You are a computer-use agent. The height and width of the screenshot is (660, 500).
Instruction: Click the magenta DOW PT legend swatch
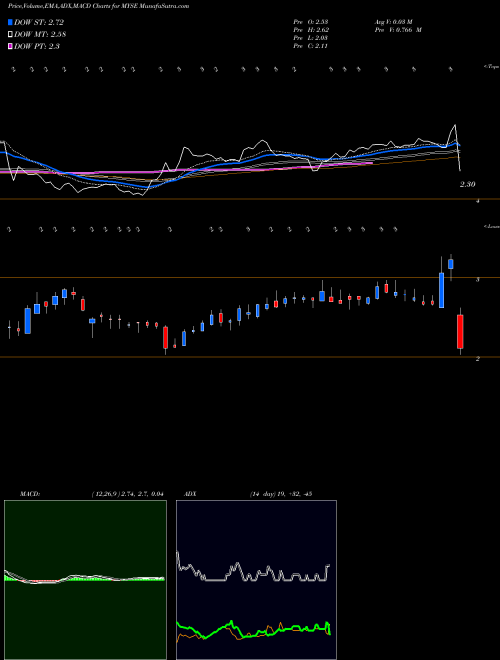(11, 46)
